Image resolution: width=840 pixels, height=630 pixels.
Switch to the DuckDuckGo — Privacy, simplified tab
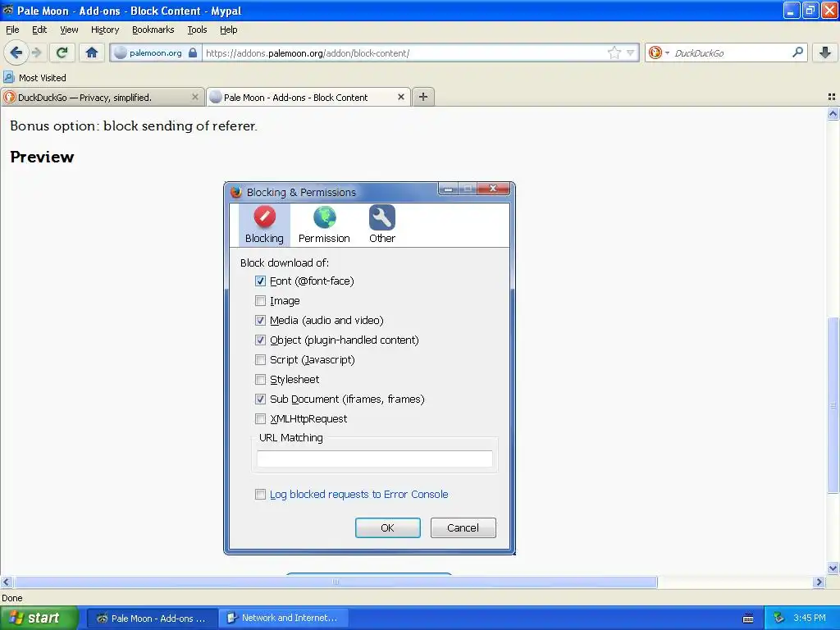tap(102, 97)
